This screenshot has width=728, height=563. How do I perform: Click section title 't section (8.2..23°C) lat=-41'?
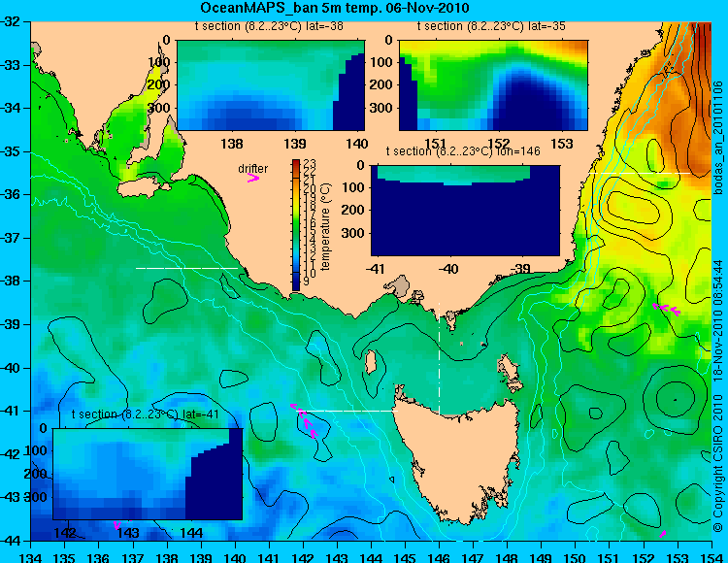[x=146, y=414]
